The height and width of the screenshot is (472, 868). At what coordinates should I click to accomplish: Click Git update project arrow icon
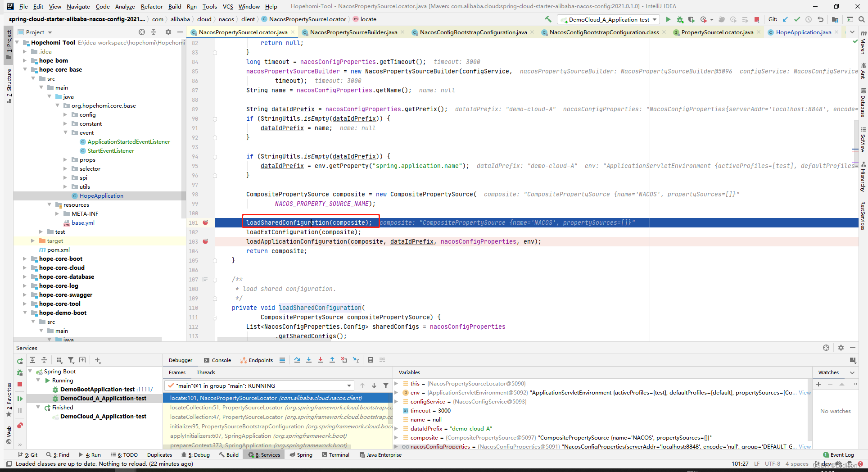coord(785,19)
